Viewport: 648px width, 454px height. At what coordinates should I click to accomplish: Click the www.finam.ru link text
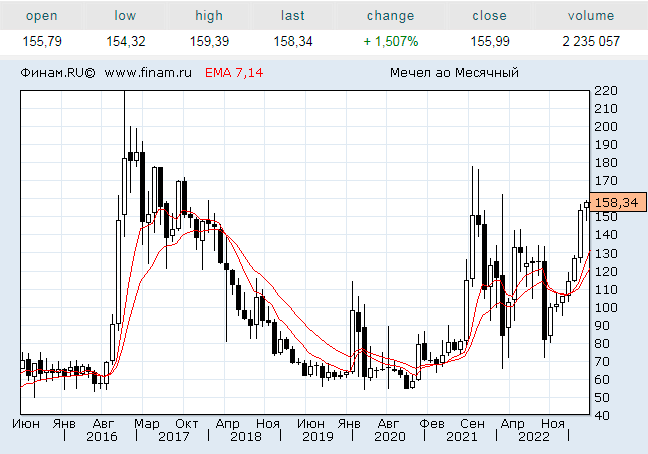tap(149, 73)
